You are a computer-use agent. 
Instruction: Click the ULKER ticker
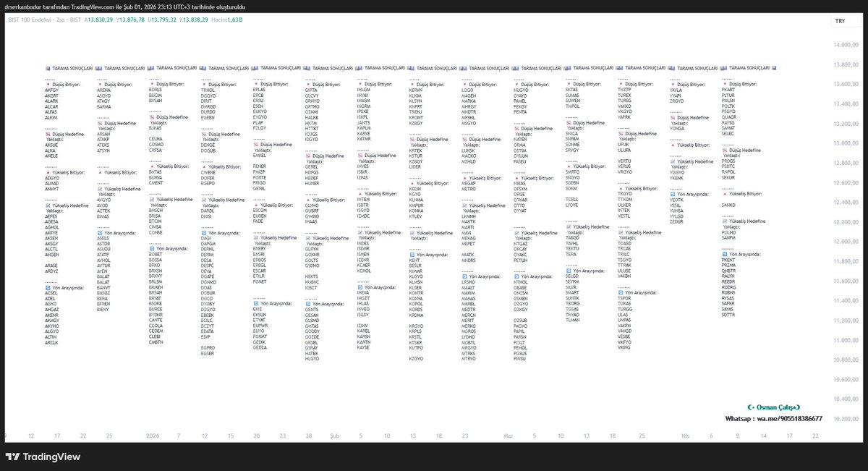pos(625,205)
